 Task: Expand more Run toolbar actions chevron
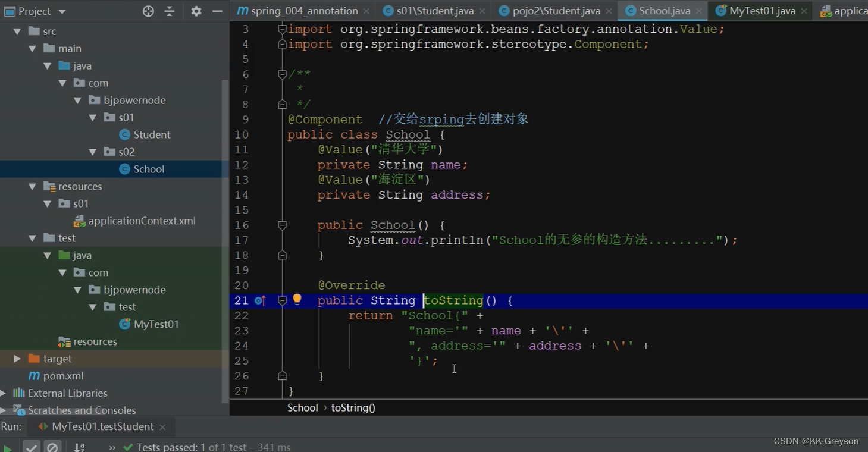click(112, 447)
